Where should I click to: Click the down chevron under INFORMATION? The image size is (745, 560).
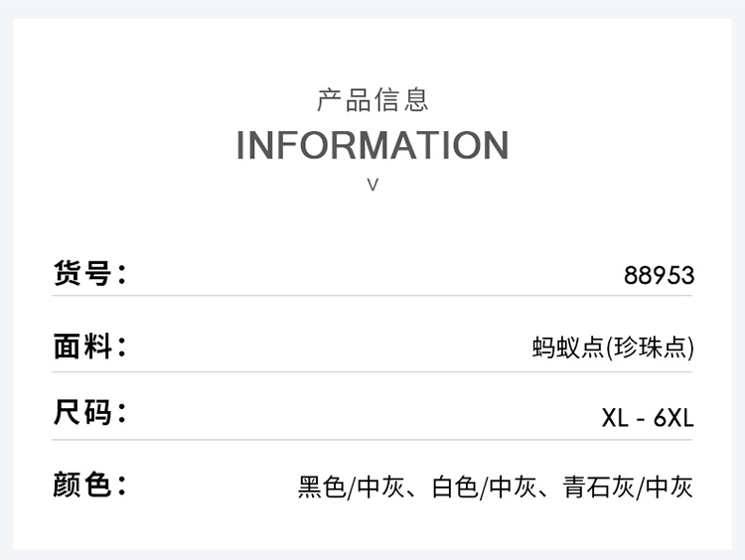372,185
